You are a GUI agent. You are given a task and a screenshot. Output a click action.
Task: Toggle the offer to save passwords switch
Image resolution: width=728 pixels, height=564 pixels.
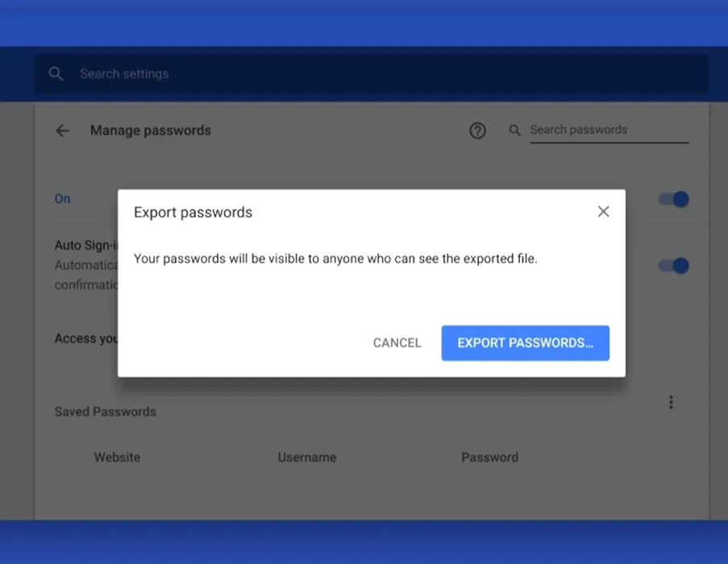pos(674,199)
